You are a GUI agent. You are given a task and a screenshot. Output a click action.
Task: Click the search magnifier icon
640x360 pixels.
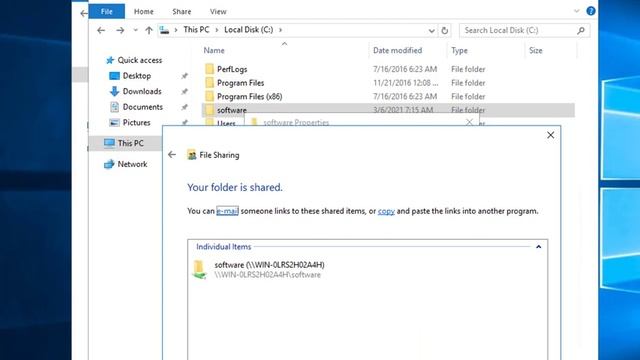(x=581, y=30)
